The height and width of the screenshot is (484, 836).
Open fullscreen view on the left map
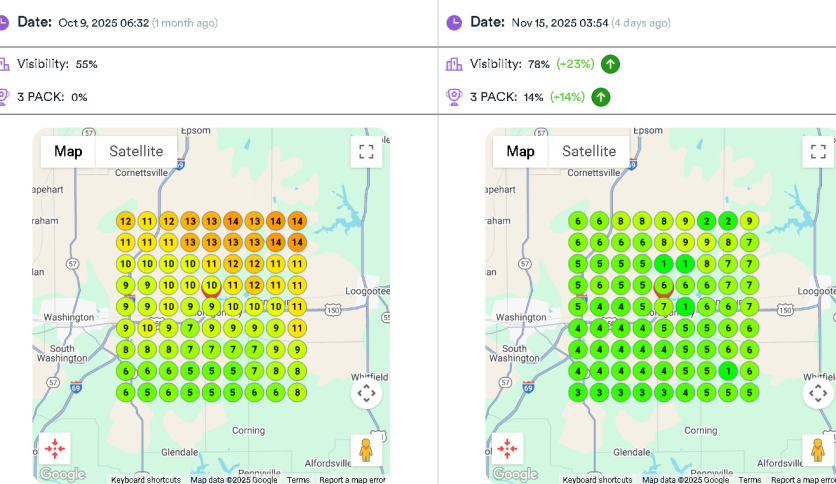tap(366, 152)
